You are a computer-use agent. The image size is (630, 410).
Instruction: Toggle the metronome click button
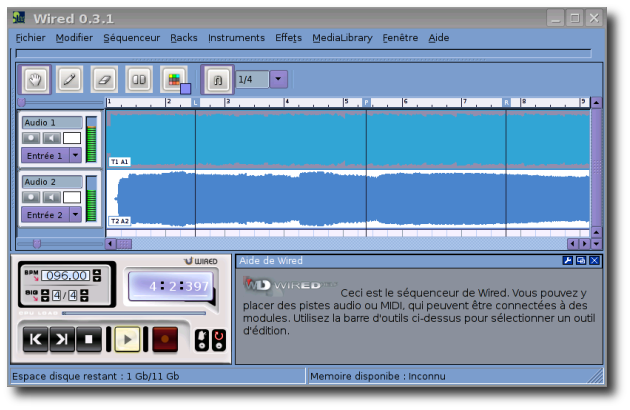pos(202,340)
